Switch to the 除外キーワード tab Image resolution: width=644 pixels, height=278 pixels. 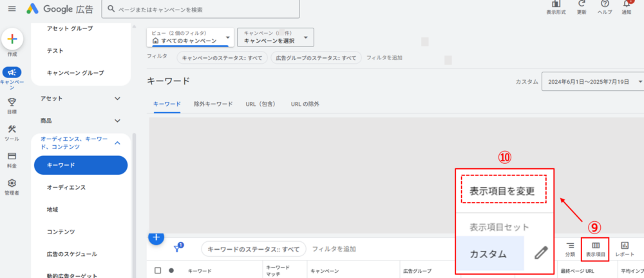coord(213,104)
